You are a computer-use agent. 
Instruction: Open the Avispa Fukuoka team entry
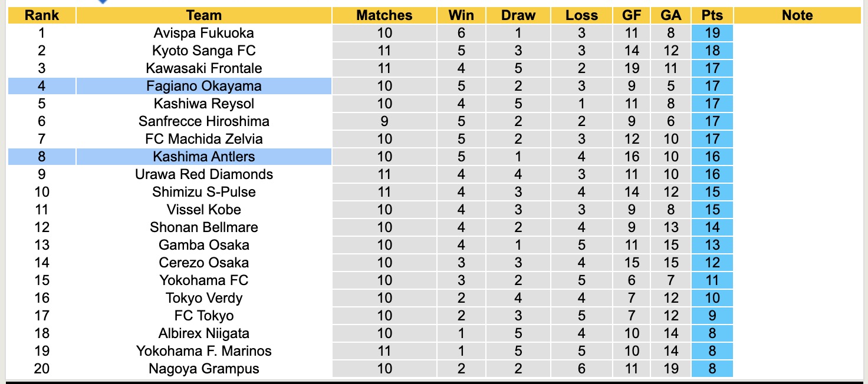203,33
